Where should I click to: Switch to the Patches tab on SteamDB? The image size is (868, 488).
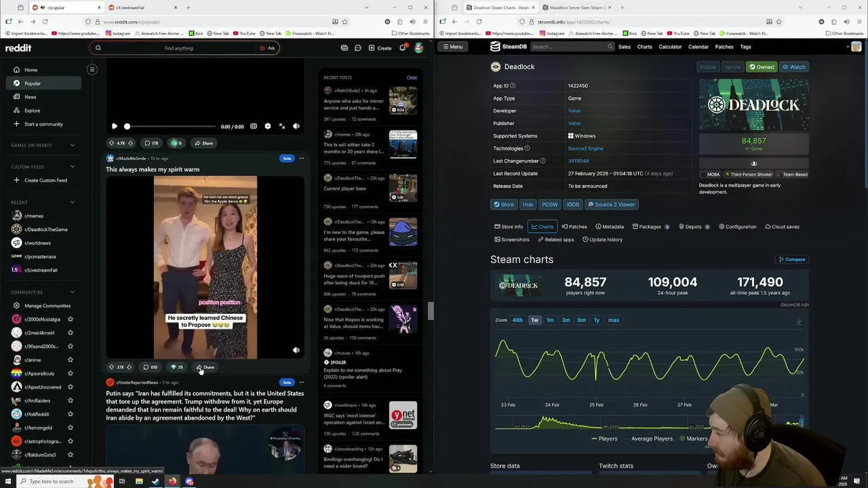click(x=574, y=226)
